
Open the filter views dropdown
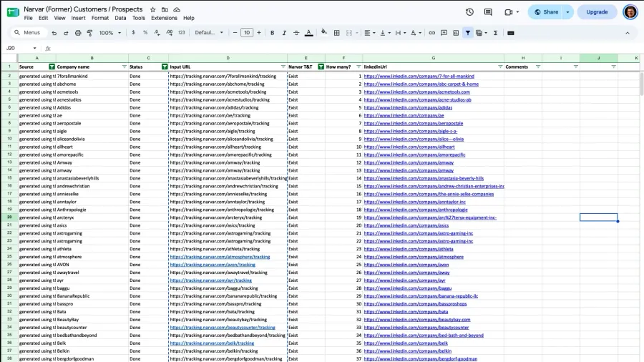[x=481, y=33]
